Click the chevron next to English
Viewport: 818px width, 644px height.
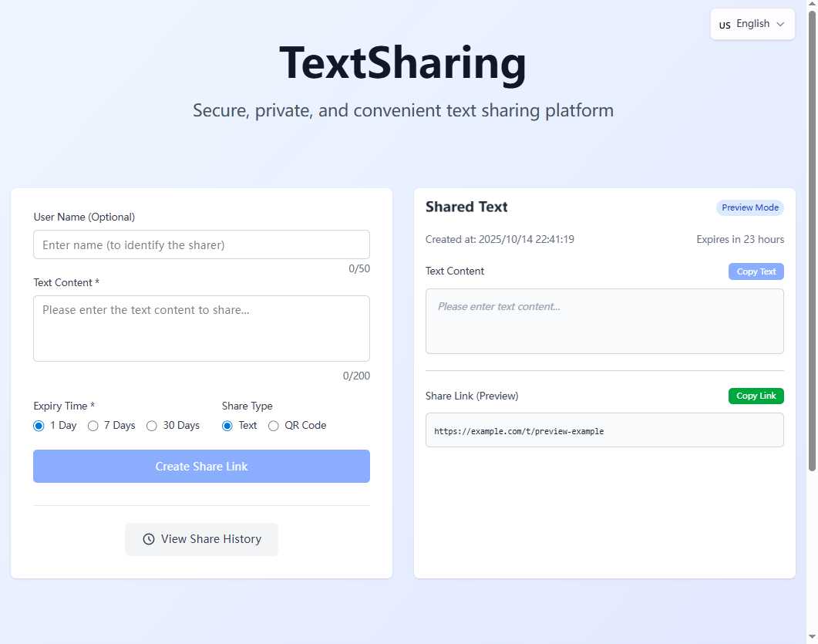click(780, 24)
